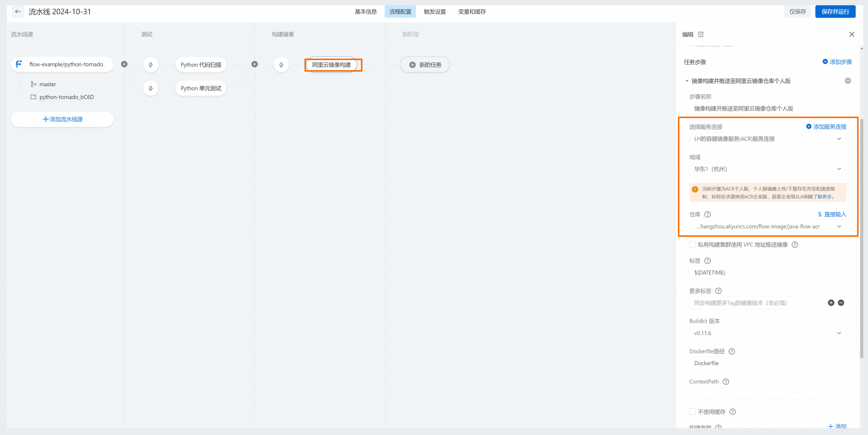The image size is (868, 435).
Task: Select the Python 单元测试 task node
Action: (x=201, y=88)
